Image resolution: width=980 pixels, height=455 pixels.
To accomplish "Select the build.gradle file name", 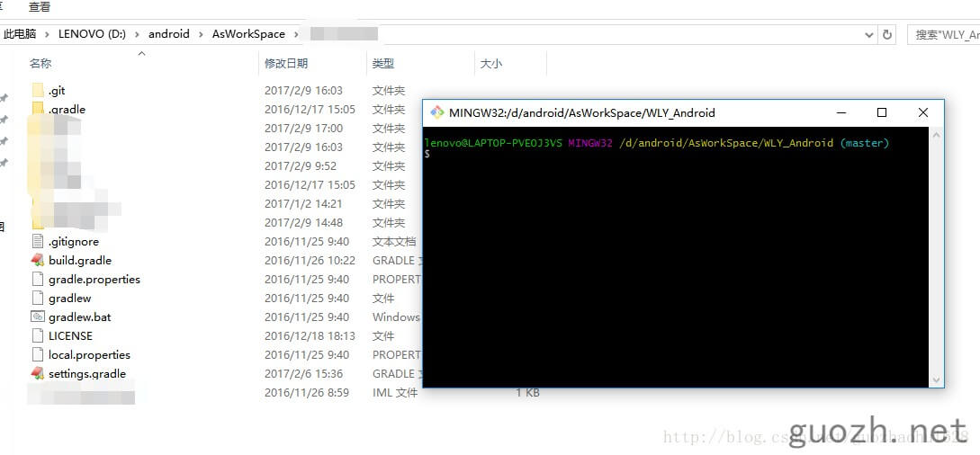I will tap(80, 261).
